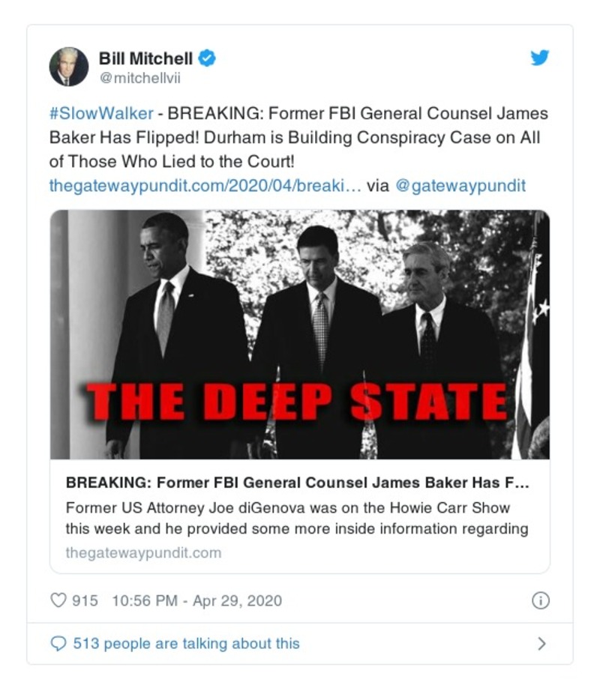Open the 10:56 PM - Apr 29, 2020 timestamp
Image resolution: width=600 pixels, height=700 pixels.
[196, 600]
